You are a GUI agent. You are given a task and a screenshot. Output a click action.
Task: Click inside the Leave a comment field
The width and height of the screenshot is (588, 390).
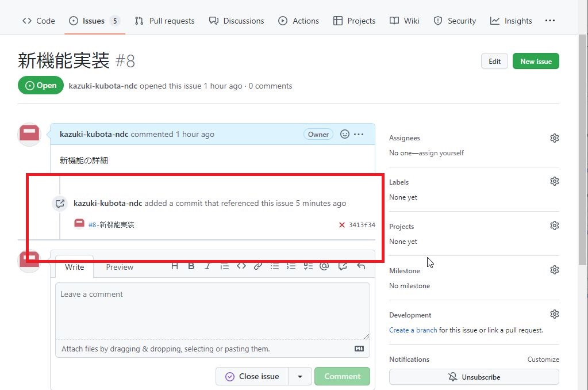click(213, 311)
